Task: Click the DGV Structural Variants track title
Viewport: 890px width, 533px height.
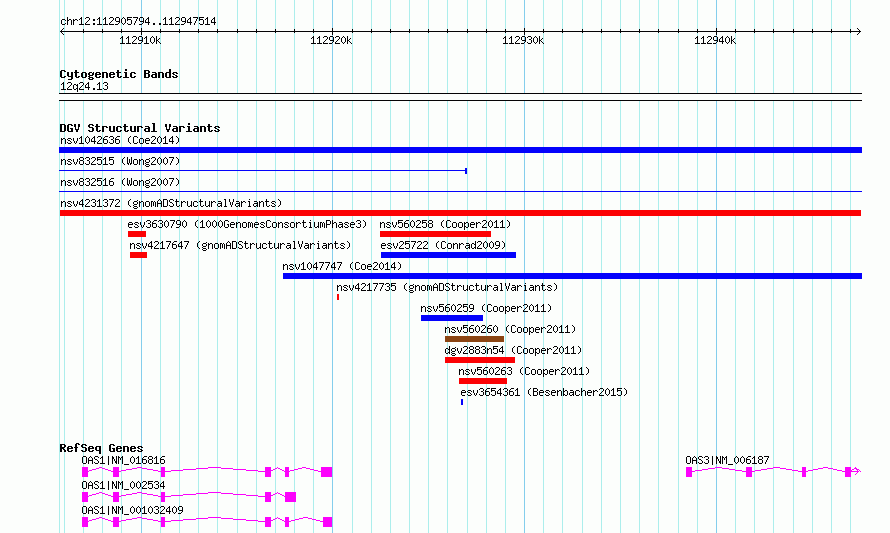Action: point(140,128)
